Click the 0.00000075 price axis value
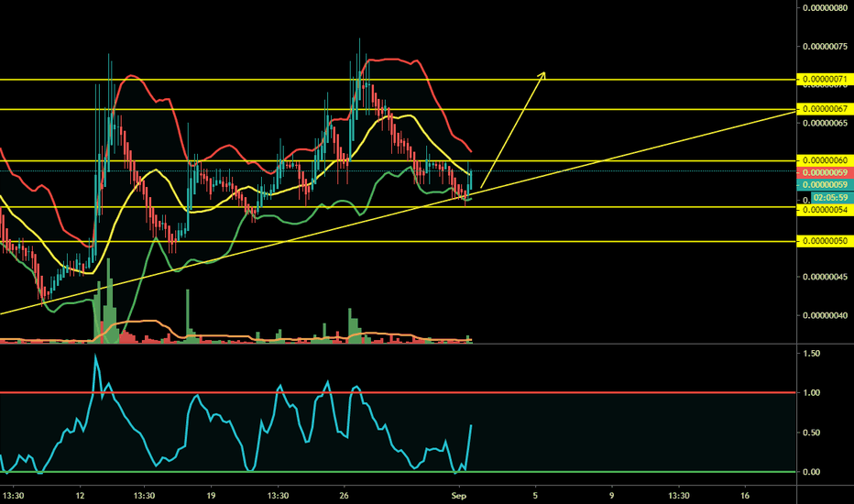Image resolution: width=854 pixels, height=504 pixels. coord(825,47)
